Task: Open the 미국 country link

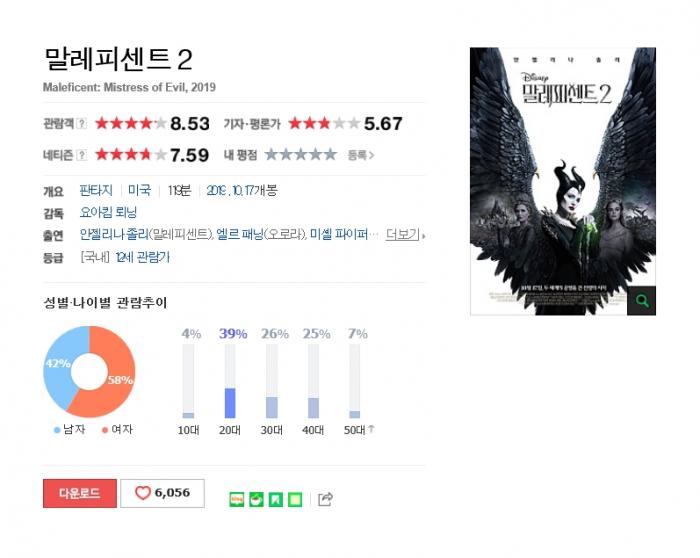Action: point(139,191)
